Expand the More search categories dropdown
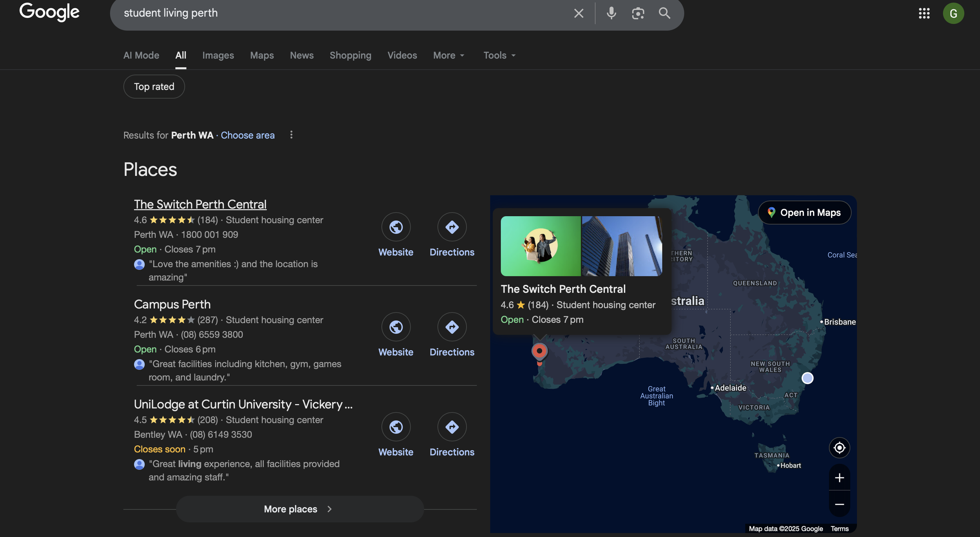The height and width of the screenshot is (537, 980). (x=448, y=55)
